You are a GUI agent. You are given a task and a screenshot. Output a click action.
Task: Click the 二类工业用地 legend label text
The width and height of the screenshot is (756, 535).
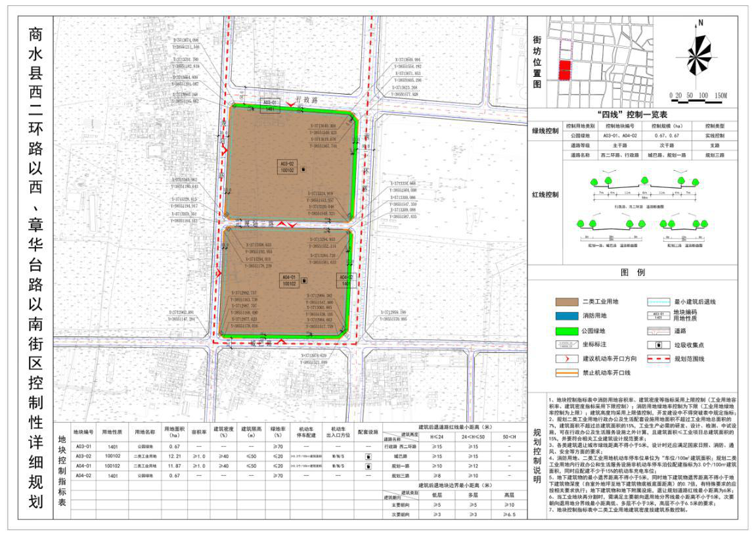(x=601, y=302)
